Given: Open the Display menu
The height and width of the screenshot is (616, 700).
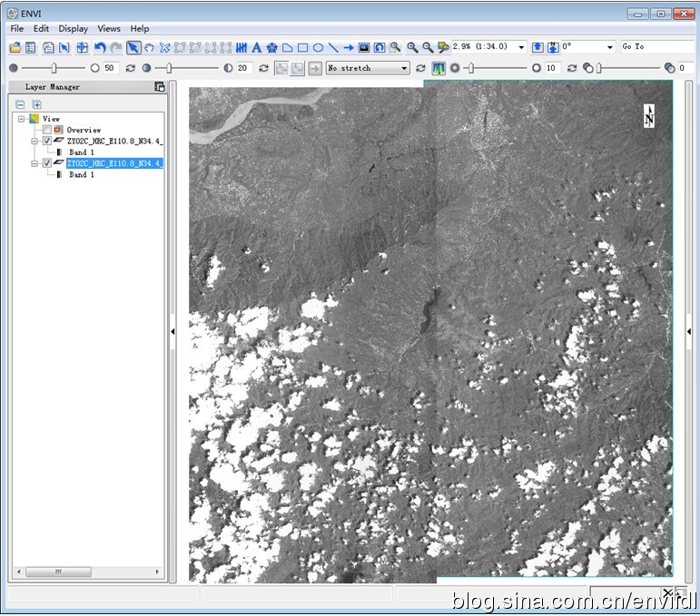Looking at the screenshot, I should coord(74,29).
